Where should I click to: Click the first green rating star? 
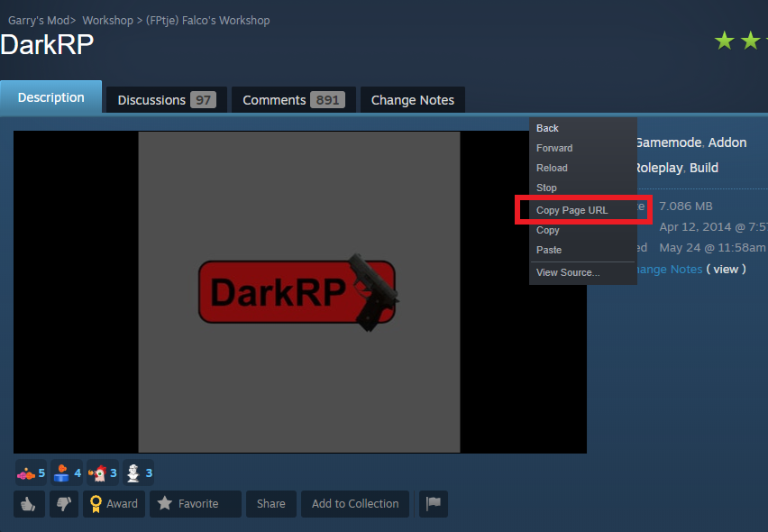click(x=725, y=41)
